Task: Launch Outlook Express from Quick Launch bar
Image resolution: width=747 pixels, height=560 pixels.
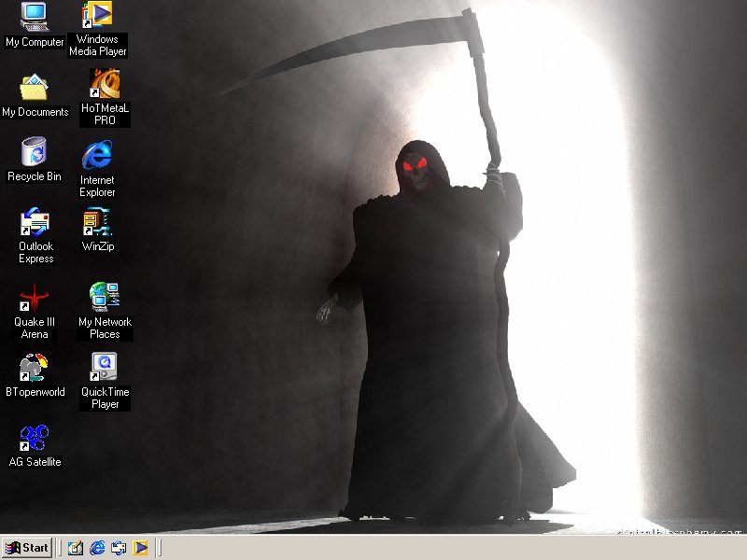Action: 119,548
